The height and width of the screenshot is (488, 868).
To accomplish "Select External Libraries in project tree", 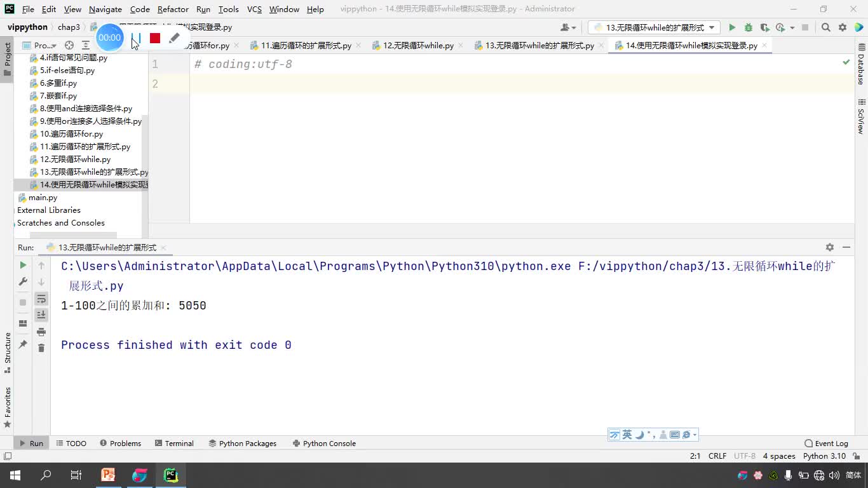I will (49, 210).
